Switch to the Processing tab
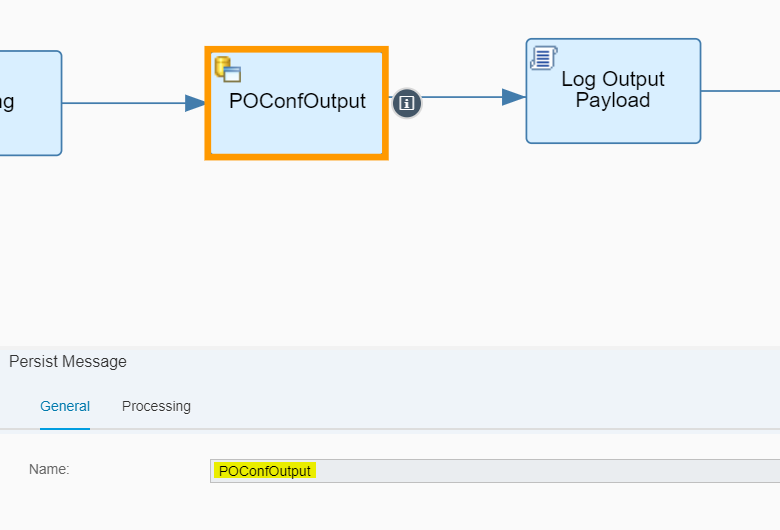The height and width of the screenshot is (530, 780). tap(156, 406)
